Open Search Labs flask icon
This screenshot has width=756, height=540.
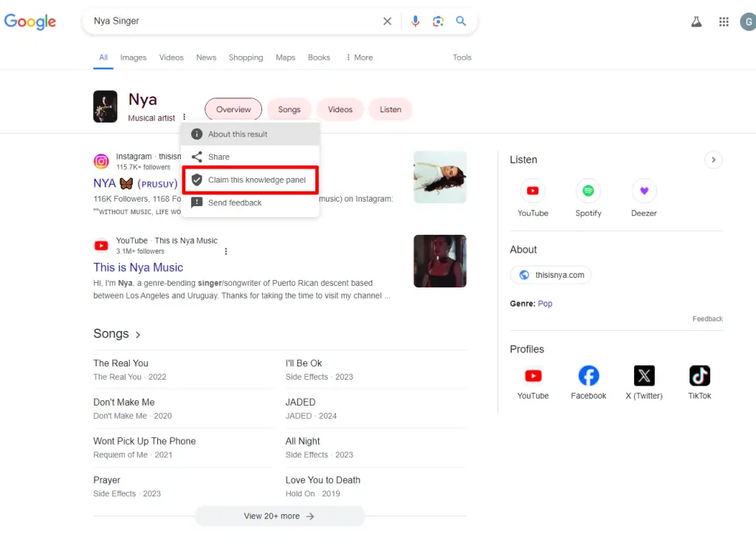coord(696,21)
